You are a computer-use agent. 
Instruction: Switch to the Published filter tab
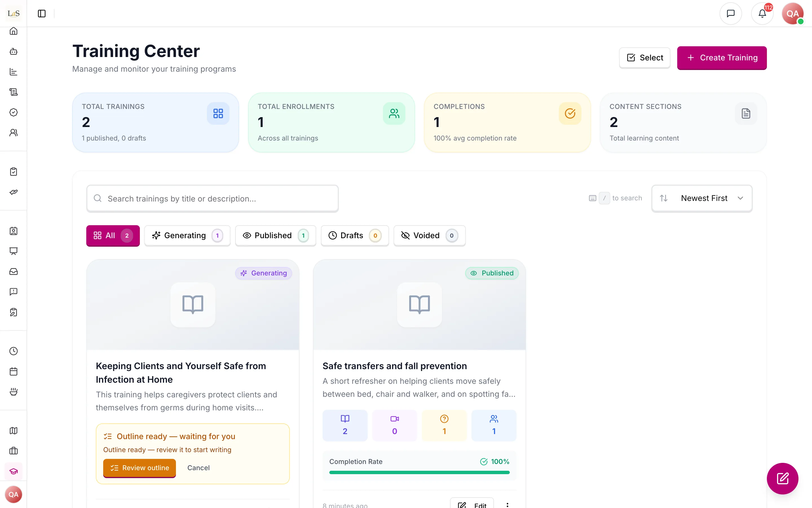click(275, 236)
